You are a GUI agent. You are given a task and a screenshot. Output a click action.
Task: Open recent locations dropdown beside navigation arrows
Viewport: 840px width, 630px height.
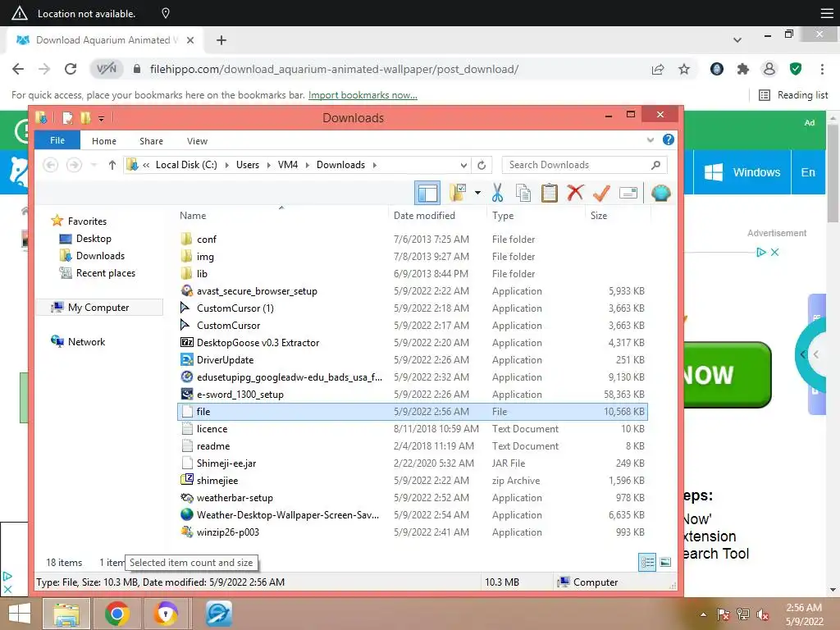pyautogui.click(x=94, y=165)
